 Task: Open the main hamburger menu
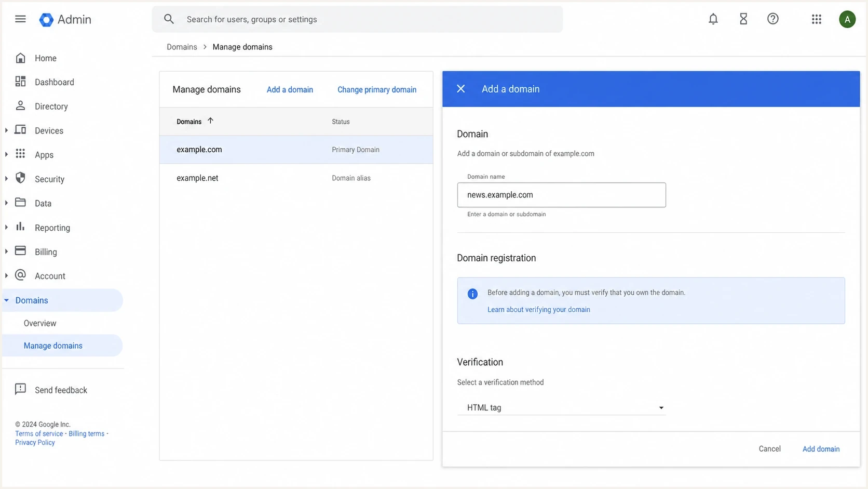(20, 19)
